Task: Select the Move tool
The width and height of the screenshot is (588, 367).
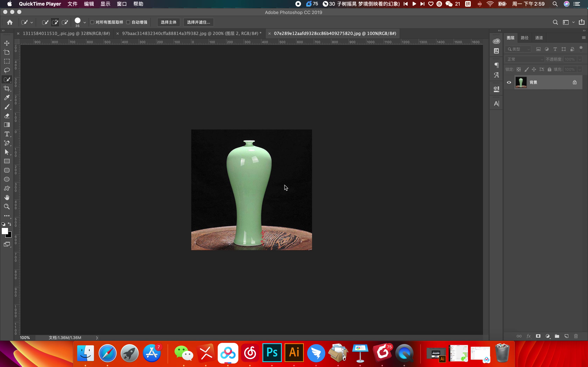Action: pyautogui.click(x=7, y=43)
